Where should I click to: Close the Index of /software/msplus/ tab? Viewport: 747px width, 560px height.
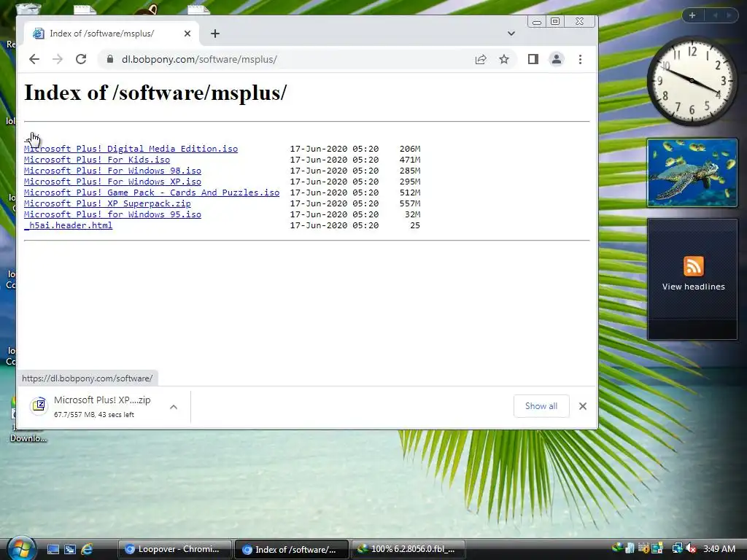click(187, 34)
